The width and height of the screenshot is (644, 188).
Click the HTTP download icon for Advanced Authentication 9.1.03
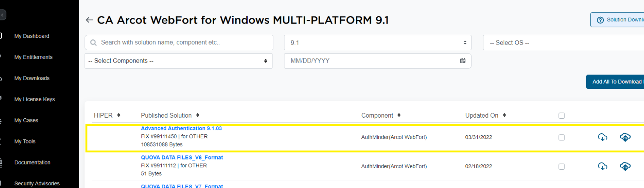[602, 137]
